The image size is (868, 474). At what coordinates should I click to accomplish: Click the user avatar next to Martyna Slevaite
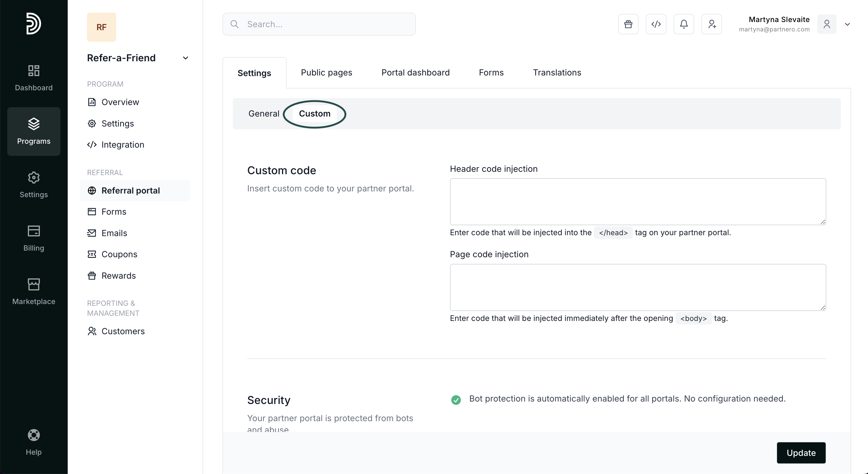(x=827, y=24)
